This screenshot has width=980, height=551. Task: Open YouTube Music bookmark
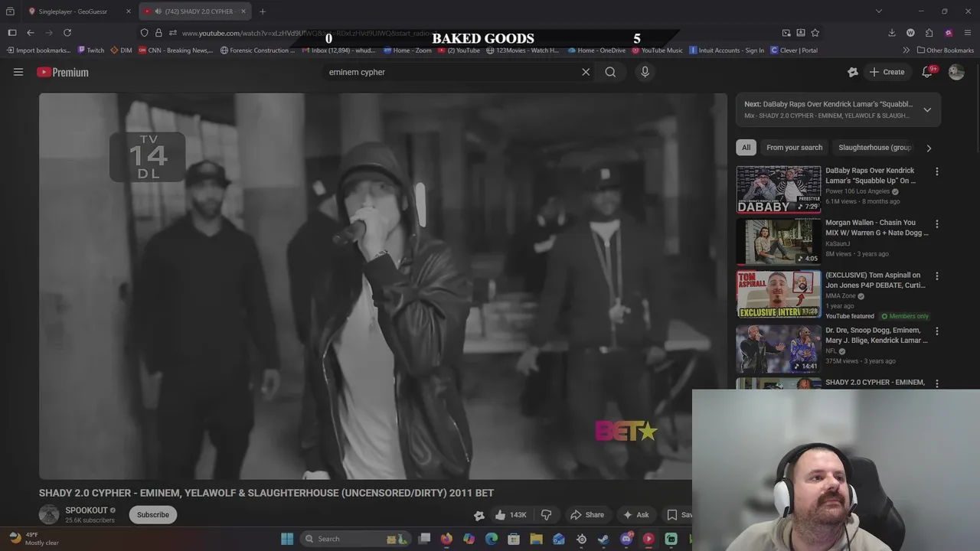coord(657,51)
